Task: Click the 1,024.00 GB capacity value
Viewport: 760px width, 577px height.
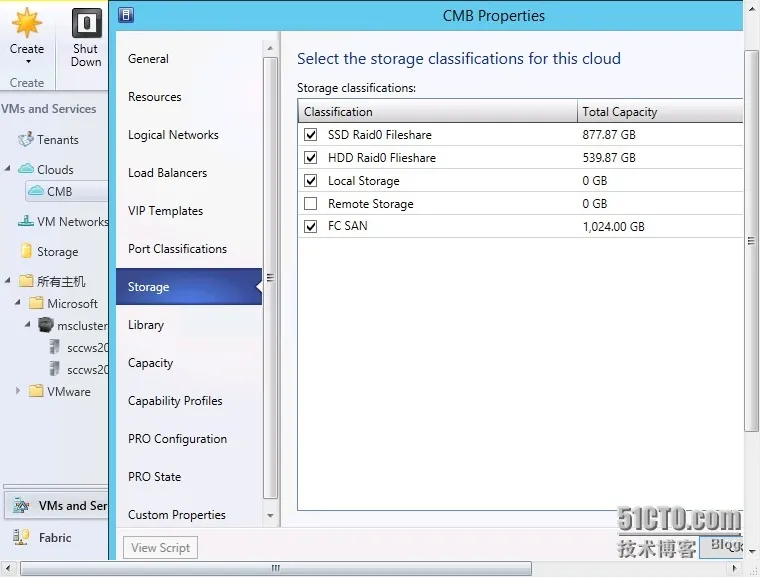Action: 613,226
